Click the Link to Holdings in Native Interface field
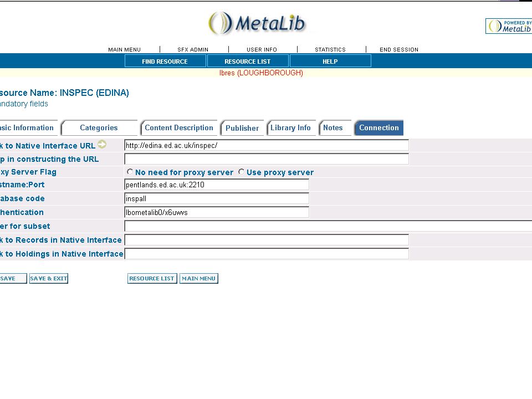Image resolution: width=532 pixels, height=399 pixels. pyautogui.click(x=267, y=254)
